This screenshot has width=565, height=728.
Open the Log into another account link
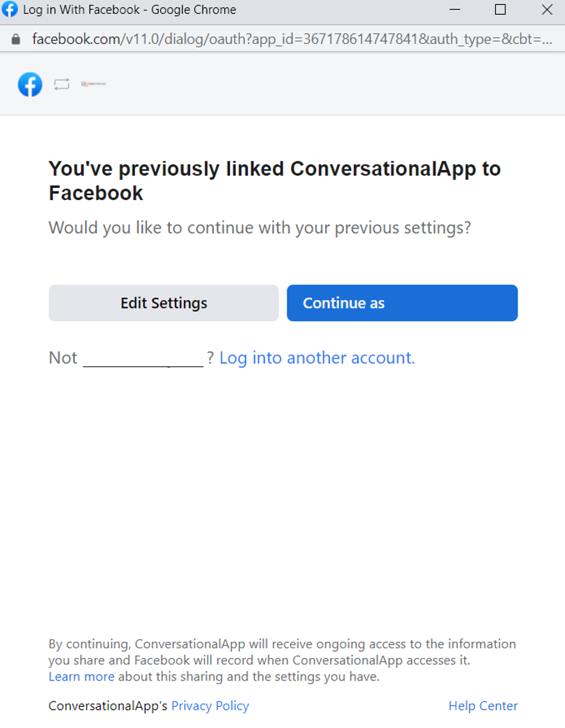point(317,358)
